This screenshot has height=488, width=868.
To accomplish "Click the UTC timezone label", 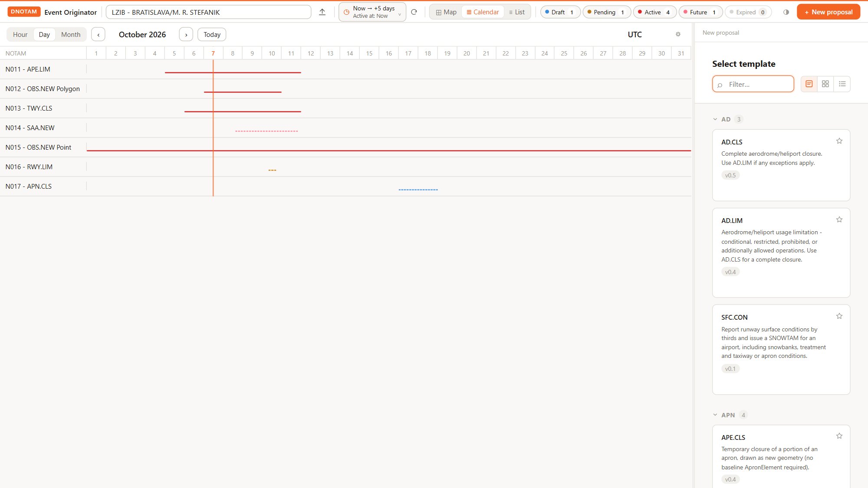I will pos(635,34).
